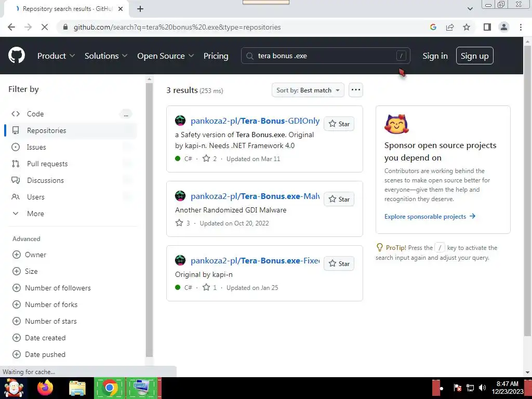Click the 3 stars count on Malware repo
Viewport: 532px width, 399px height.
coord(183,223)
